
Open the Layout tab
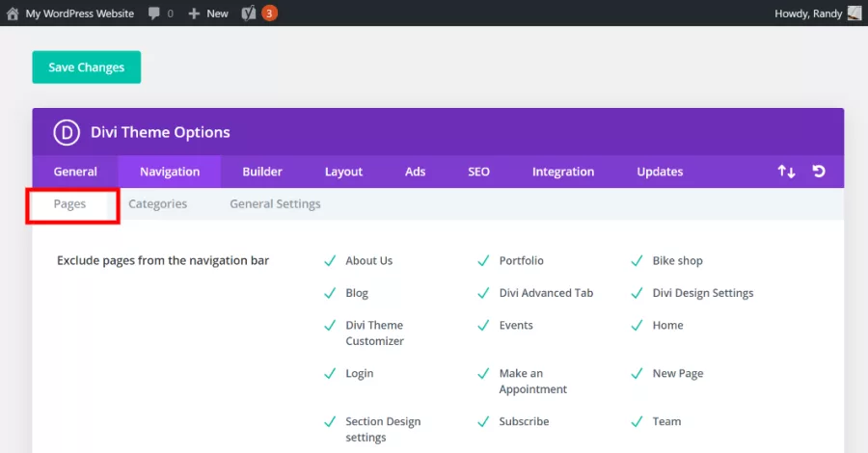click(343, 172)
